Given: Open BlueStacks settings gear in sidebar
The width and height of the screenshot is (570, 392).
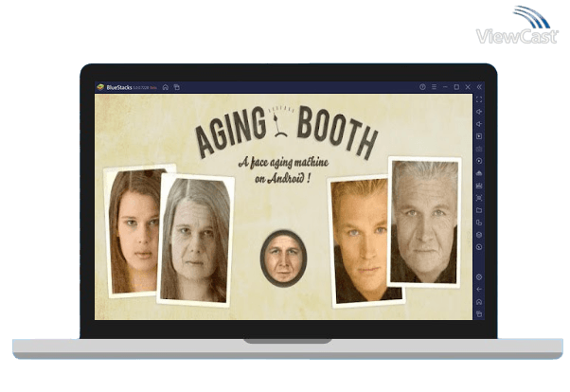Looking at the screenshot, I should [x=479, y=277].
